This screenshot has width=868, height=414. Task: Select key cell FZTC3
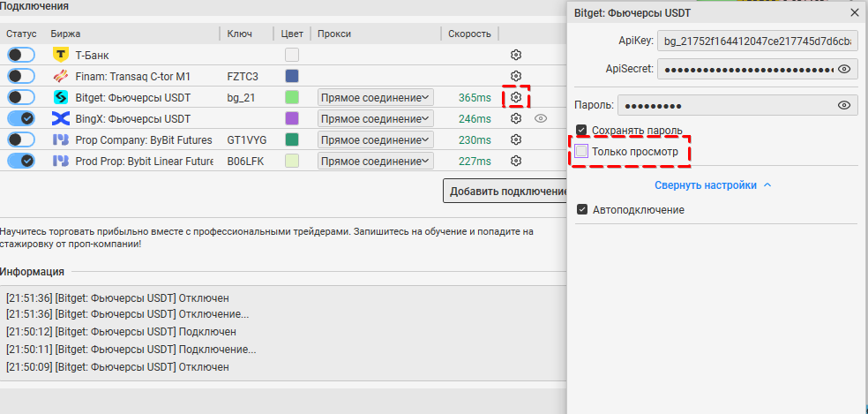[243, 77]
